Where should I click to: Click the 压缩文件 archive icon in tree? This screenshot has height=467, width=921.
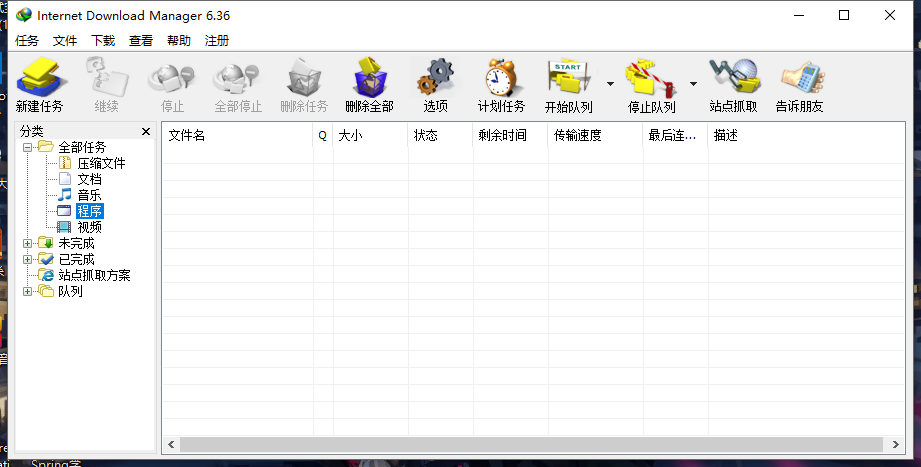click(65, 163)
